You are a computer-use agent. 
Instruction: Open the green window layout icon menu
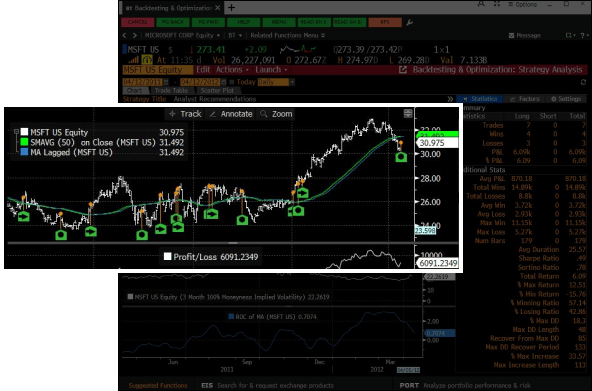click(570, 35)
